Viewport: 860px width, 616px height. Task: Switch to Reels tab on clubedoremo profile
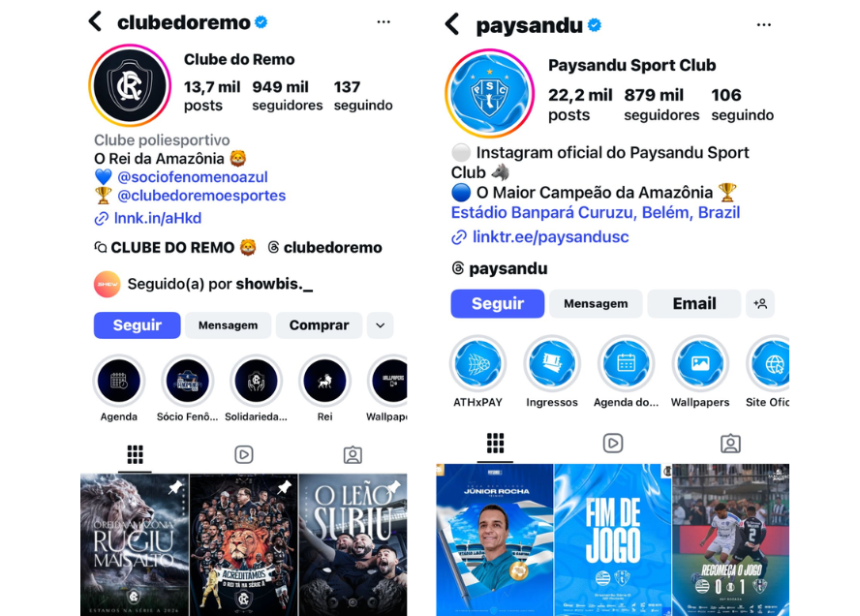243,454
